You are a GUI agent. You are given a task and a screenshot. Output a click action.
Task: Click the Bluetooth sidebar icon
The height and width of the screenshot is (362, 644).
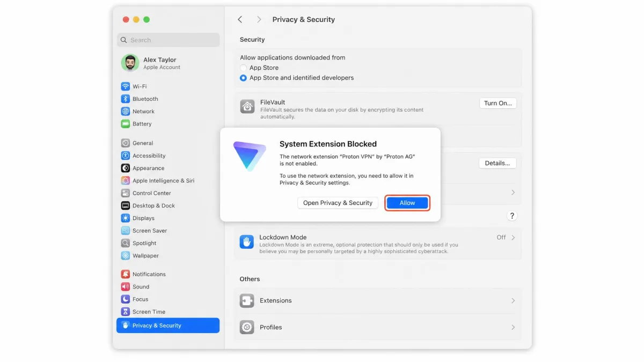125,99
